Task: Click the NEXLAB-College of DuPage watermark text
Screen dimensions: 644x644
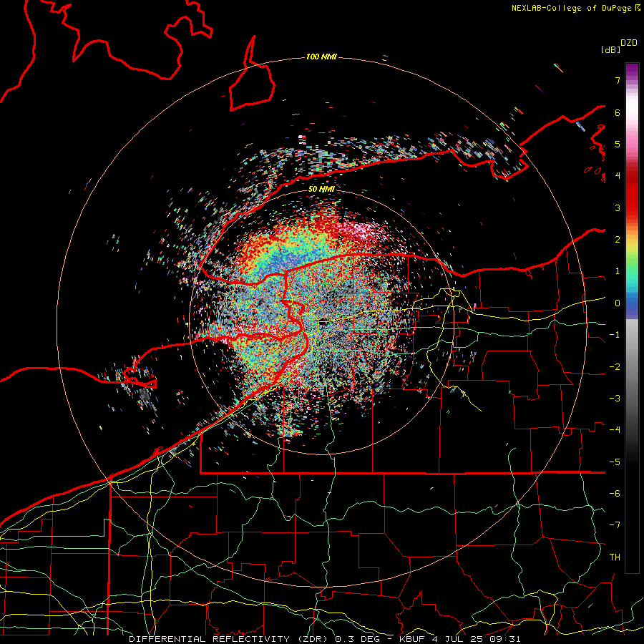Action: click(575, 8)
